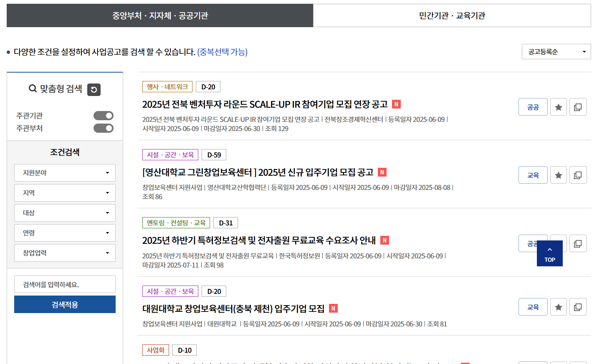Click the copy icon on the 전북 벤처투자 row
The image size is (607, 364).
pos(578,107)
